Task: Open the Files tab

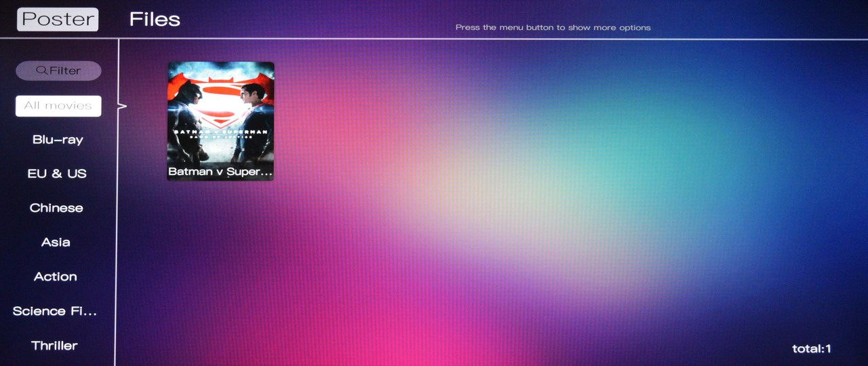Action: pyautogui.click(x=155, y=19)
